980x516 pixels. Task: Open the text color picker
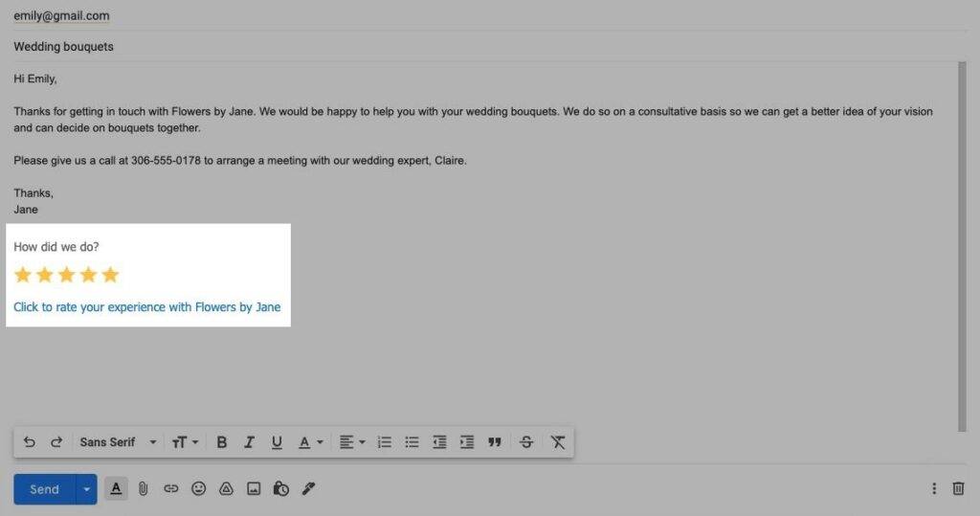(310, 442)
